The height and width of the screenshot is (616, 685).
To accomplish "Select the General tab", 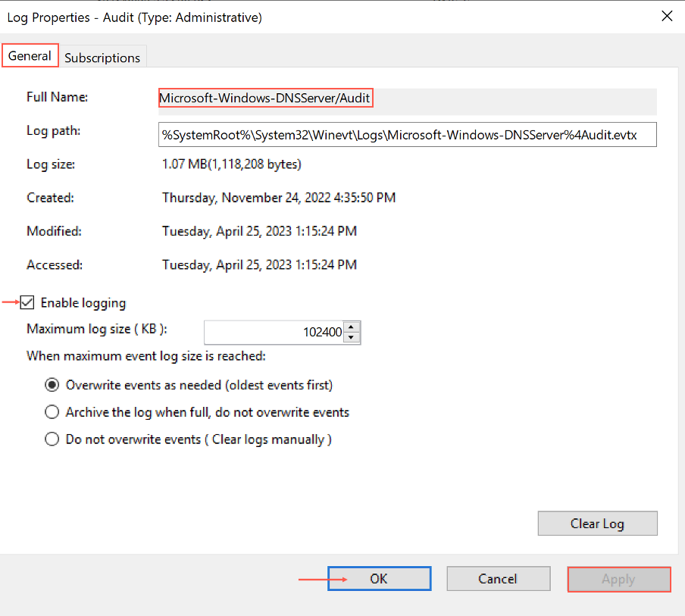I will [30, 56].
